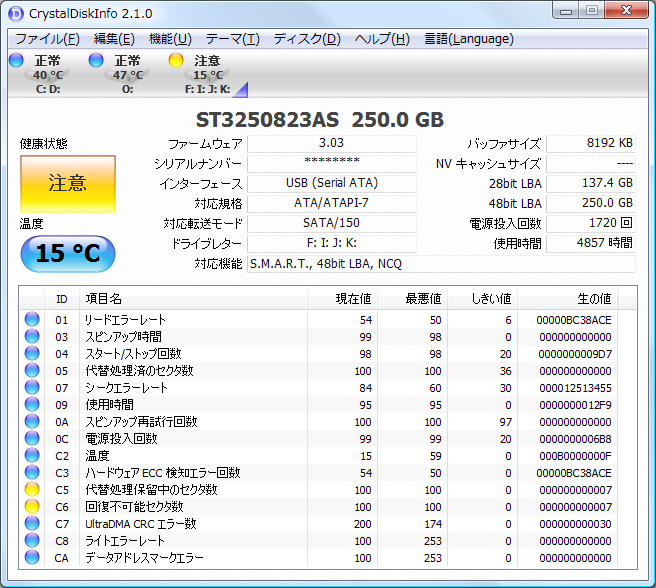Click the buffer size field 8192 KB
Screen dimensions: 656x588
591,144
